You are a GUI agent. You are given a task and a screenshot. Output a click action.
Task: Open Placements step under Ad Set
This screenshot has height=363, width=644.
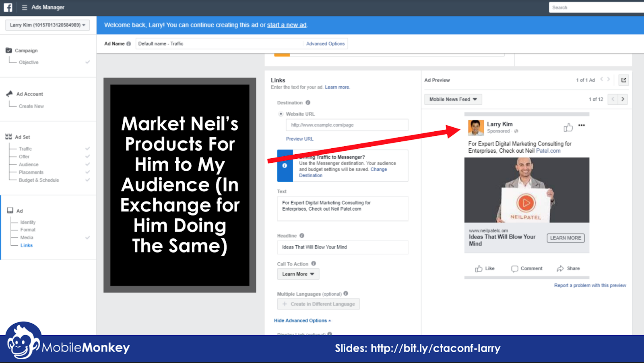click(31, 172)
